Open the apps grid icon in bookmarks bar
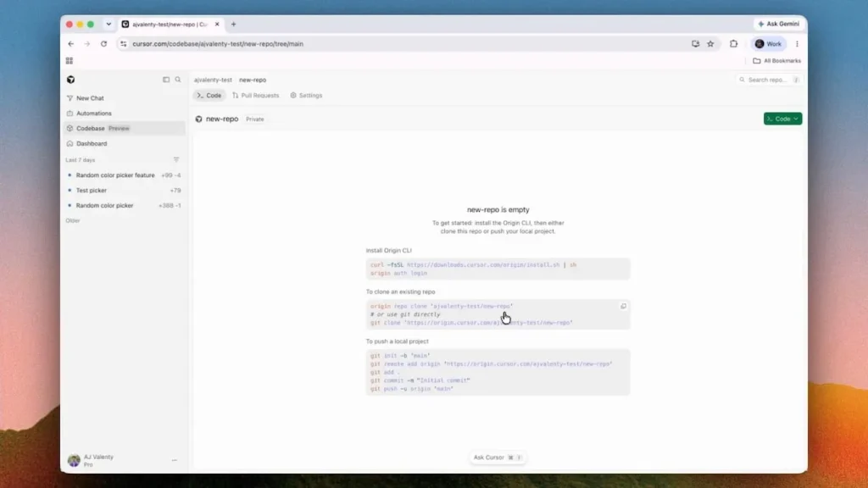868x488 pixels. point(70,61)
